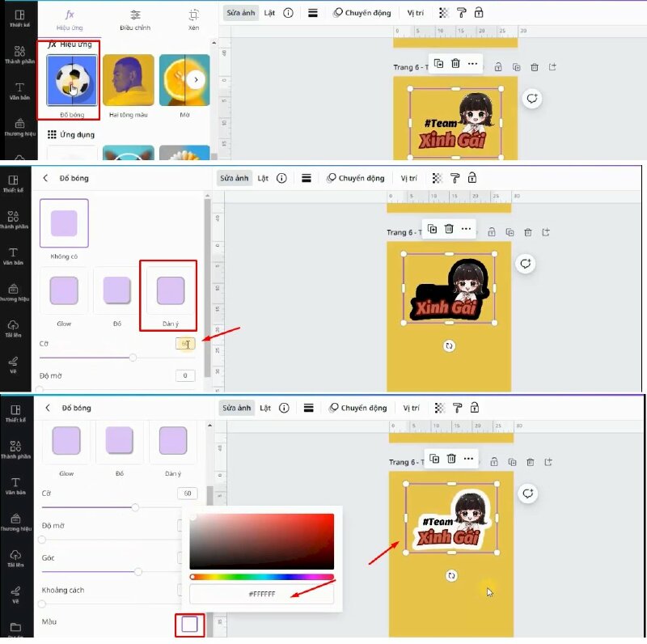Image resolution: width=647 pixels, height=644 pixels.
Task: Select the Dàn ý style outlined in red
Action: [170, 292]
